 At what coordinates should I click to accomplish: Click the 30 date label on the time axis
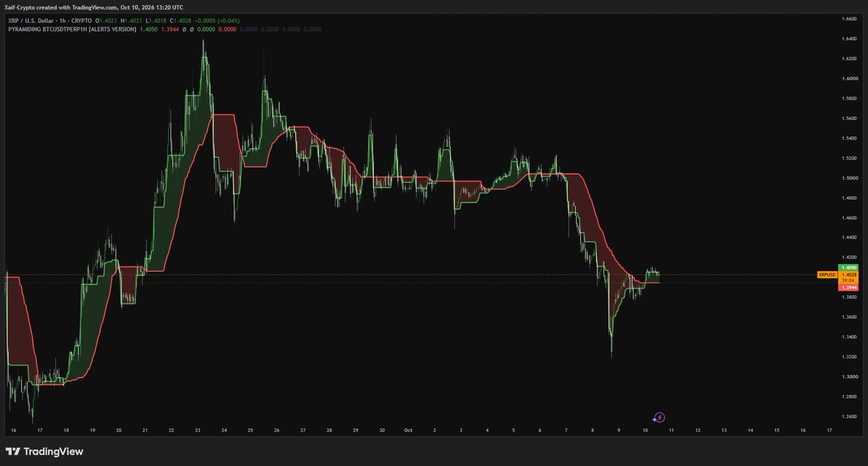382,430
